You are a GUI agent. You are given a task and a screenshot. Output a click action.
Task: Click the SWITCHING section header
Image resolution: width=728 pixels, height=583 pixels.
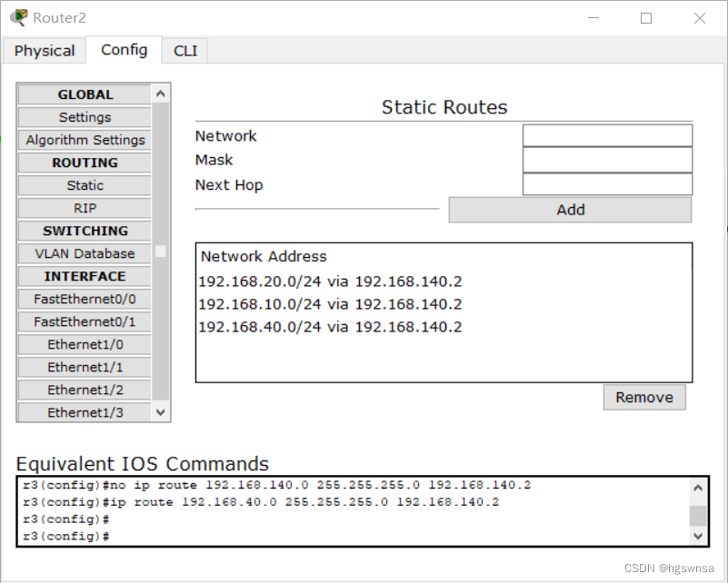pyautogui.click(x=85, y=231)
